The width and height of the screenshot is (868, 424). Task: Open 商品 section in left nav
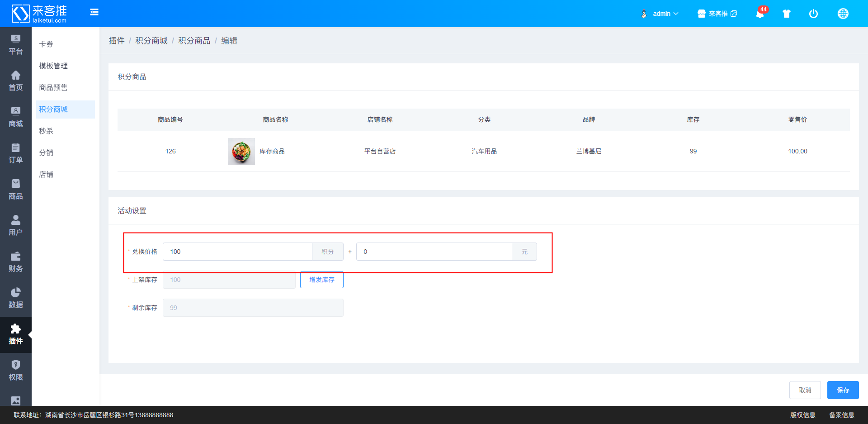pos(16,190)
